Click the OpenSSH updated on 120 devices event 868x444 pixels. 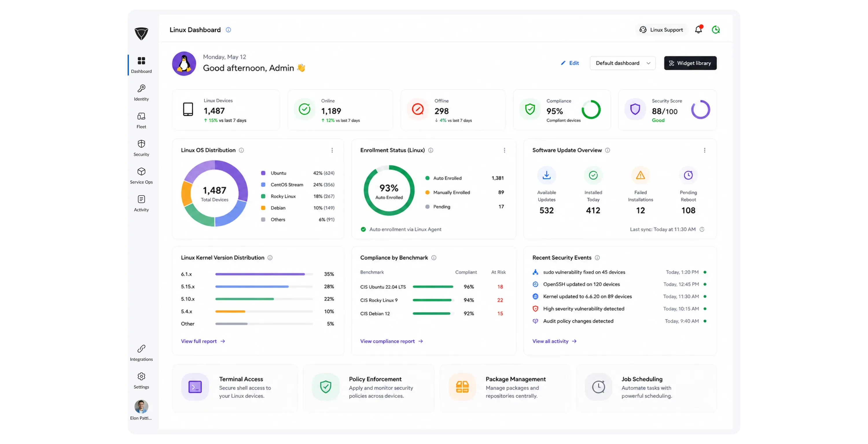click(x=619, y=284)
